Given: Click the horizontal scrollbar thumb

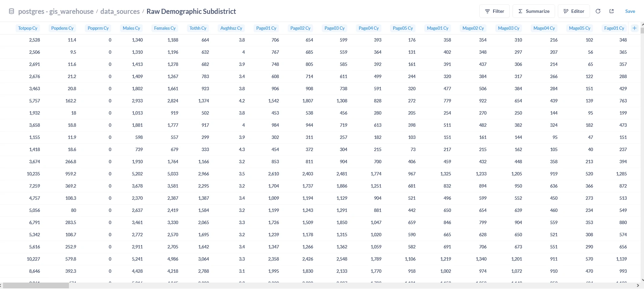Looking at the screenshot, I should pyautogui.click(x=36, y=286).
